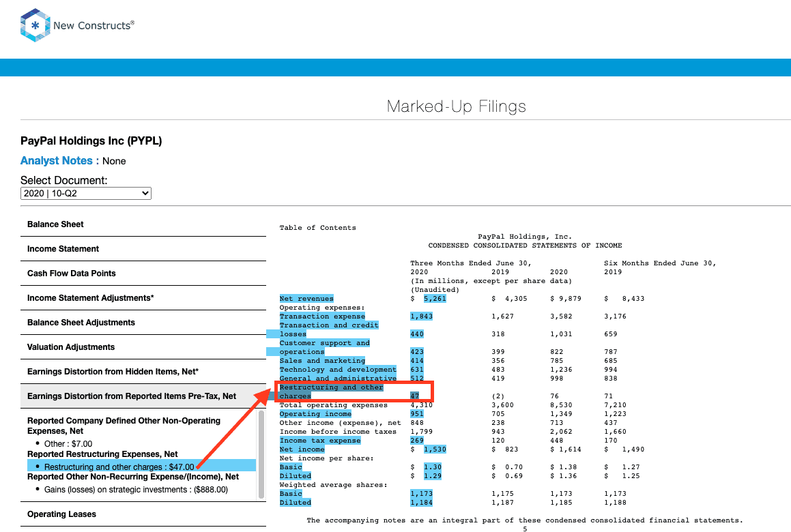Click highlighted Net revenues label
The height and width of the screenshot is (532, 791).
[x=306, y=299]
